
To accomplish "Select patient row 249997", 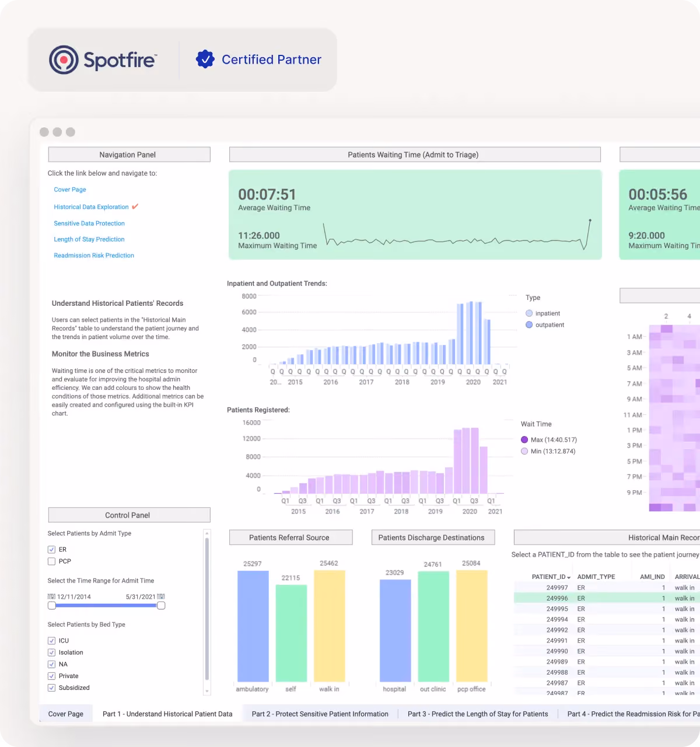I will [607, 588].
